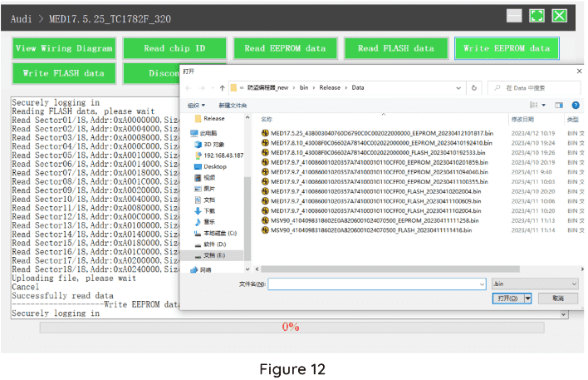Image resolution: width=588 pixels, height=380 pixels.
Task: Click the file name input field
Action: click(x=372, y=284)
